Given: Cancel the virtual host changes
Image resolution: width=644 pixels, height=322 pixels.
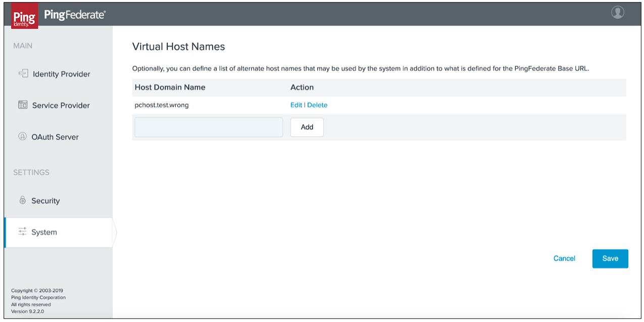Looking at the screenshot, I should click(564, 258).
